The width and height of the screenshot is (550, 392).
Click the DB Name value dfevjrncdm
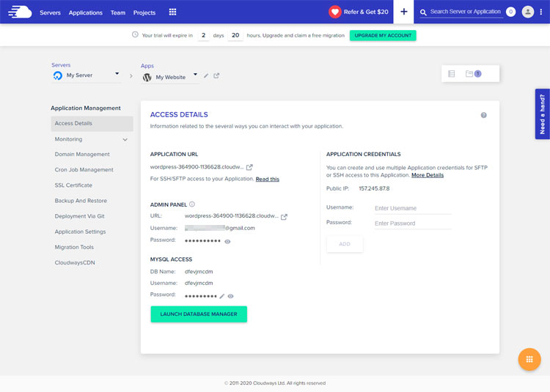[199, 272]
